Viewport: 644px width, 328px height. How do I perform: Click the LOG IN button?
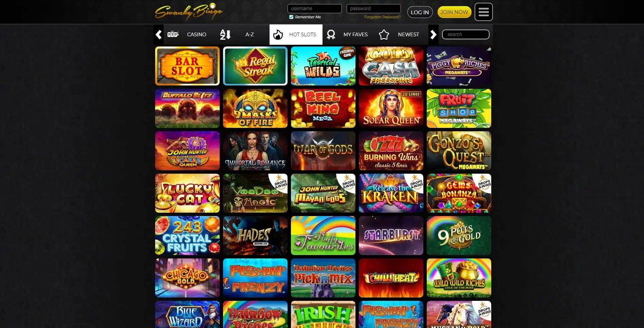[420, 12]
